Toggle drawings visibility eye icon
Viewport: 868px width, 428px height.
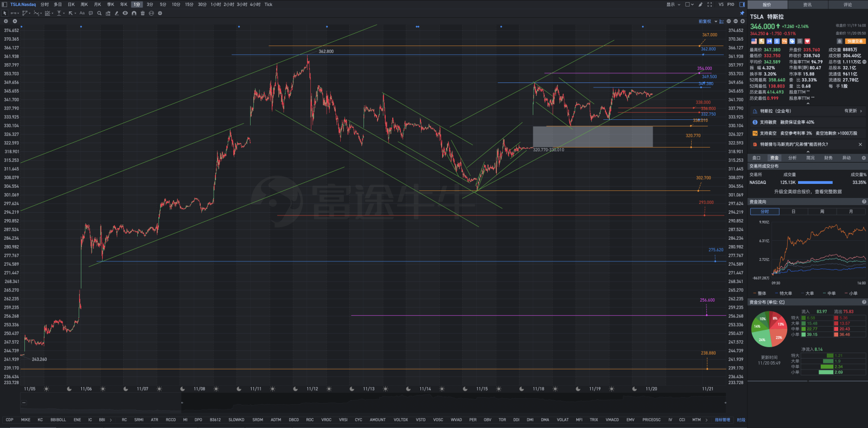125,13
